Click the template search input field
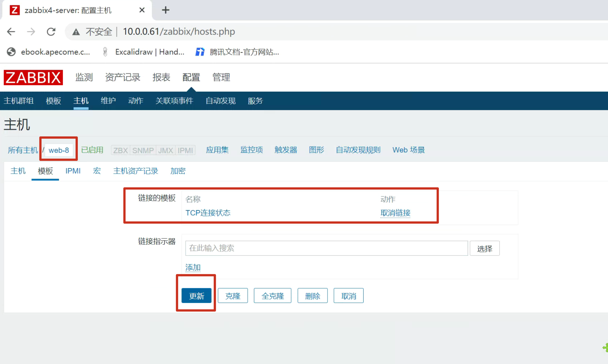This screenshot has width=608, height=364. 326,248
